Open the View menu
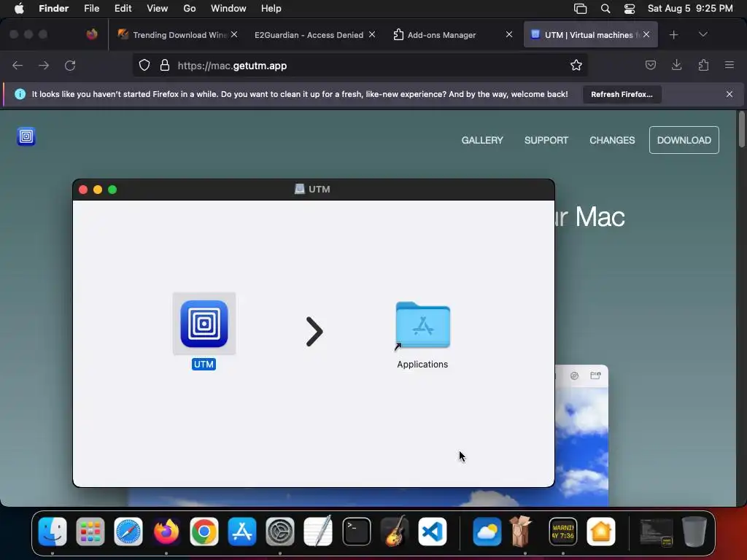The image size is (747, 560). click(x=158, y=9)
